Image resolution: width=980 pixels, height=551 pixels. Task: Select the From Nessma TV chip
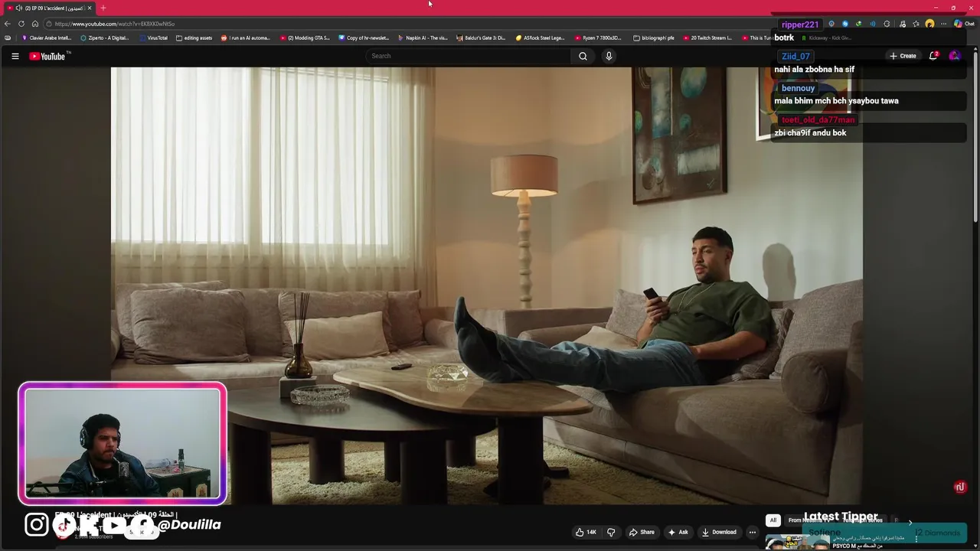coord(810,520)
